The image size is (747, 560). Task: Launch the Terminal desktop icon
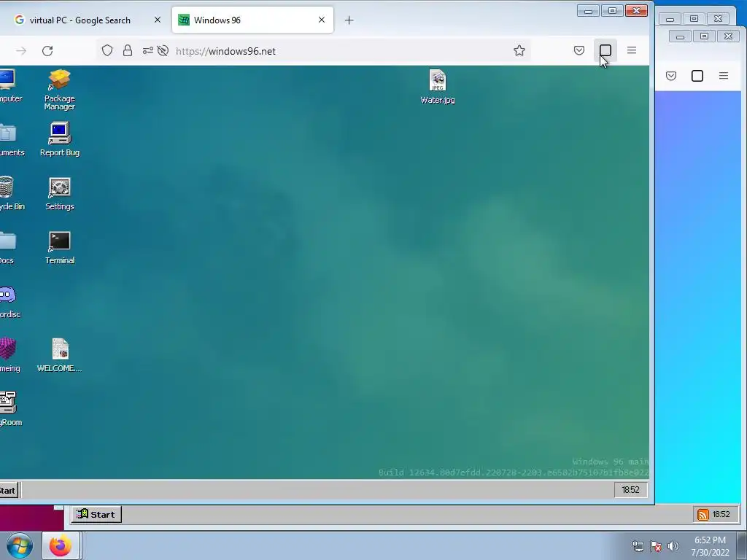point(60,248)
